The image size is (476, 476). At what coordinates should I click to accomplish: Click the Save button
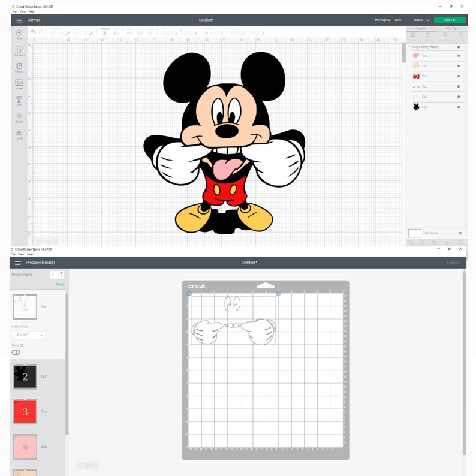click(397, 20)
